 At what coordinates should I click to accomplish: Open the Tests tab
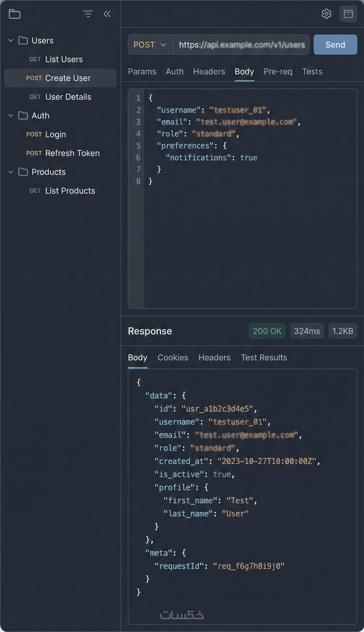[312, 72]
